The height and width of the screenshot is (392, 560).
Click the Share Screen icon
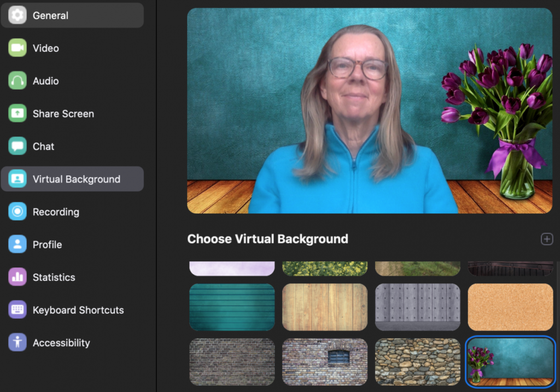(17, 114)
